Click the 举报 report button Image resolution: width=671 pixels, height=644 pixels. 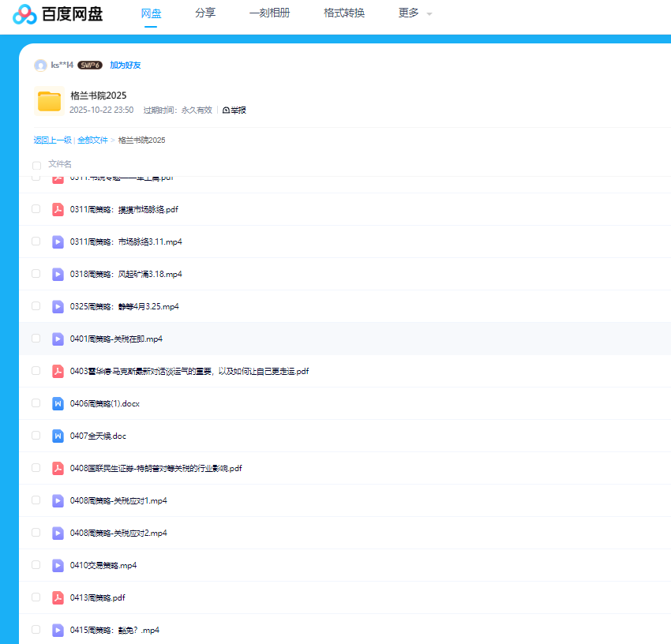[234, 110]
